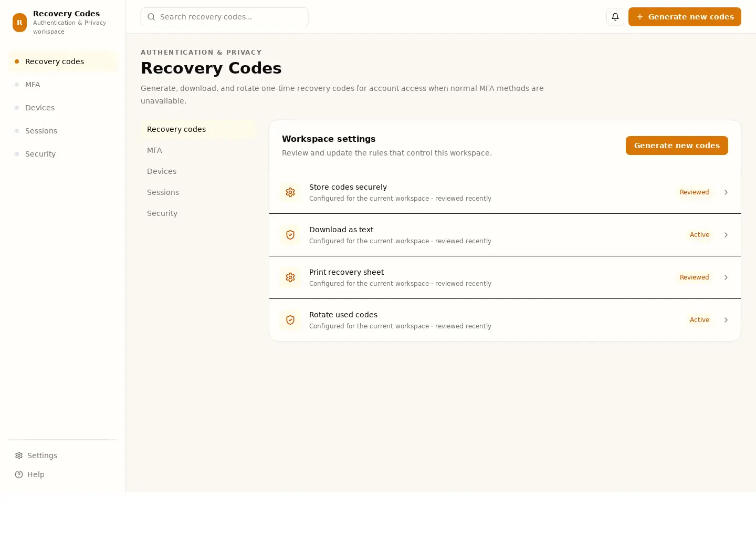Click the Active badge on Download as text
Viewport: 756px width, 538px height.
pyautogui.click(x=699, y=235)
